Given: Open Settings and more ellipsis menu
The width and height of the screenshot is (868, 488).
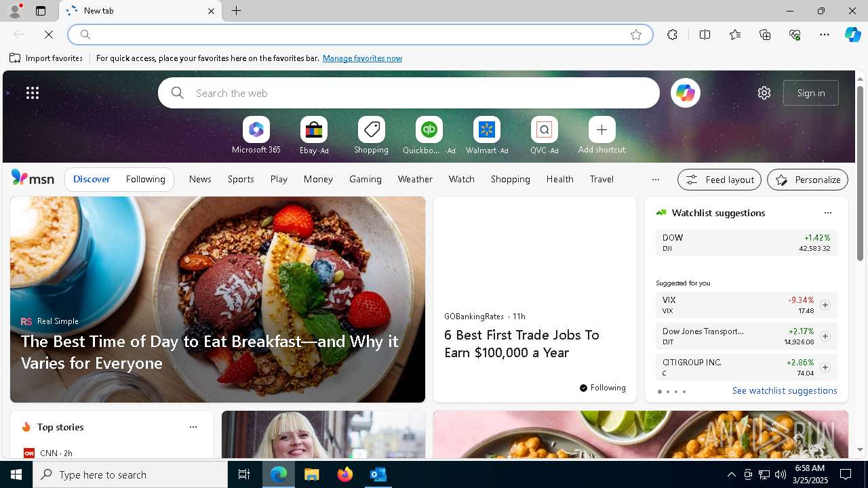Looking at the screenshot, I should (825, 35).
